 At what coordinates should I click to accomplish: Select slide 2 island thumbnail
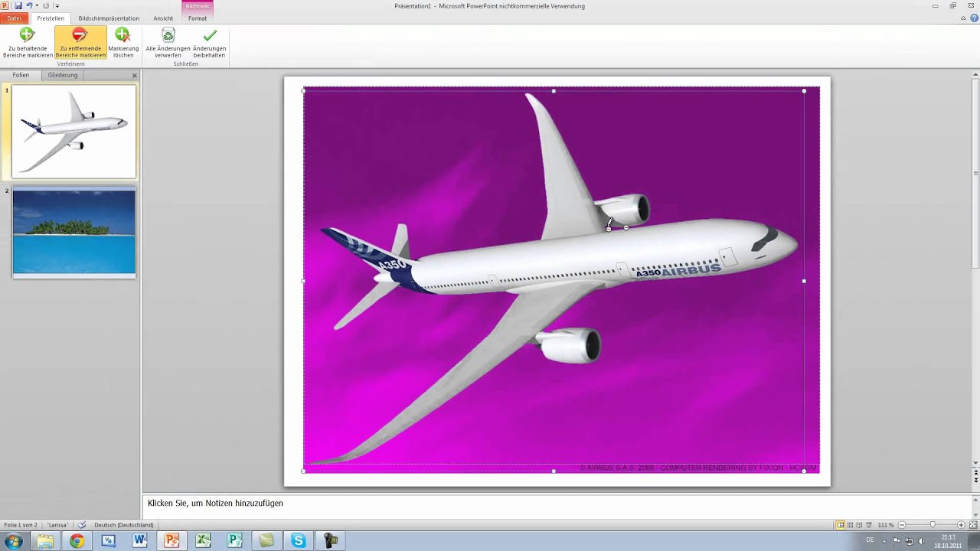pos(73,232)
